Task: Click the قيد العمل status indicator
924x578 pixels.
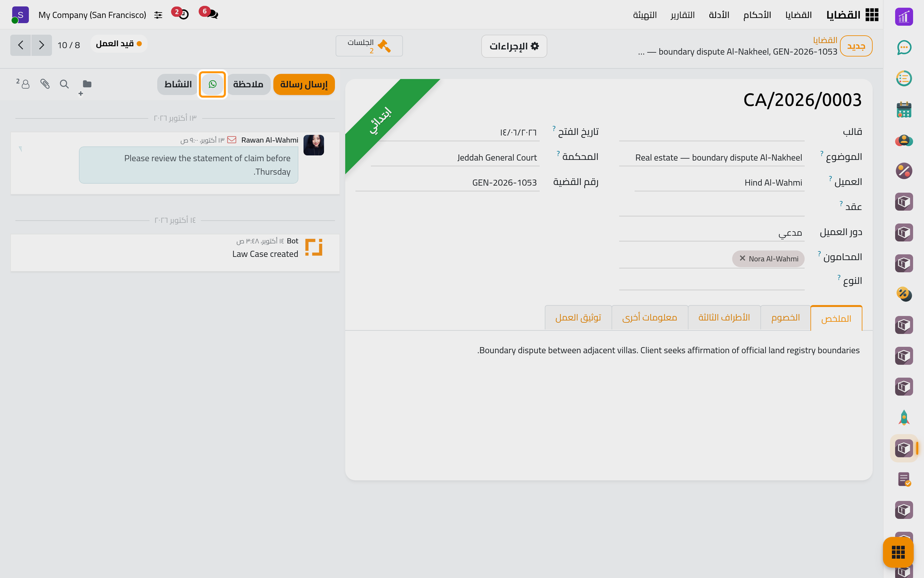Action: click(119, 44)
